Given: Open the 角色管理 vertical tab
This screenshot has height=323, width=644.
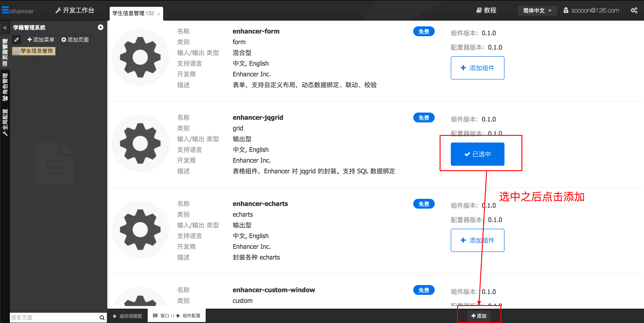Looking at the screenshot, I should (x=5, y=87).
